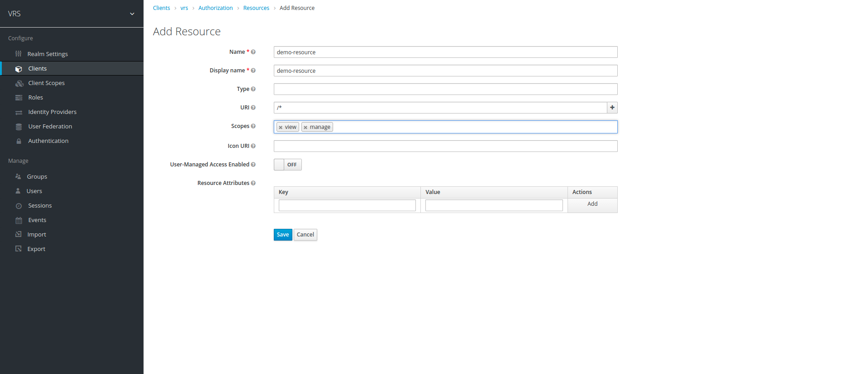Click the Authentication lock icon
Image resolution: width=868 pixels, height=374 pixels.
pyautogui.click(x=19, y=141)
